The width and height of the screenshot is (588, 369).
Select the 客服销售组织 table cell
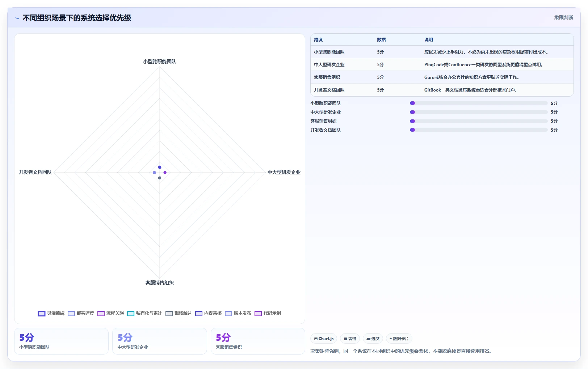click(327, 77)
